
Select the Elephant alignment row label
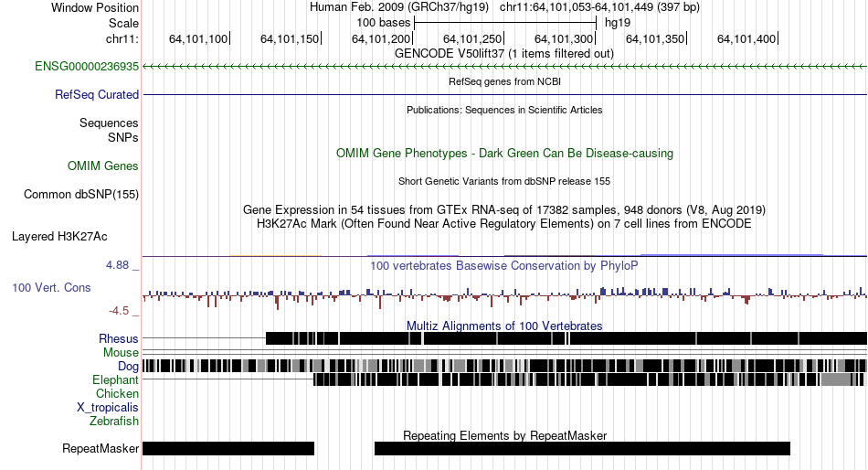pos(116,380)
